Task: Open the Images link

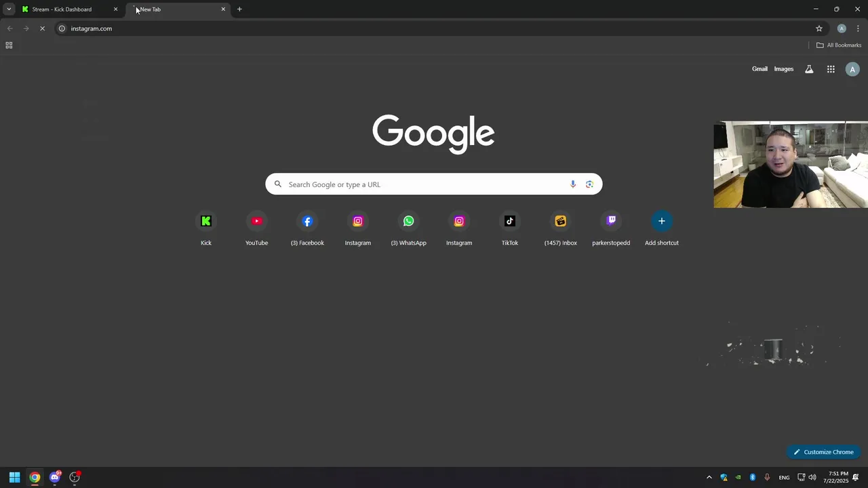Action: tap(783, 69)
